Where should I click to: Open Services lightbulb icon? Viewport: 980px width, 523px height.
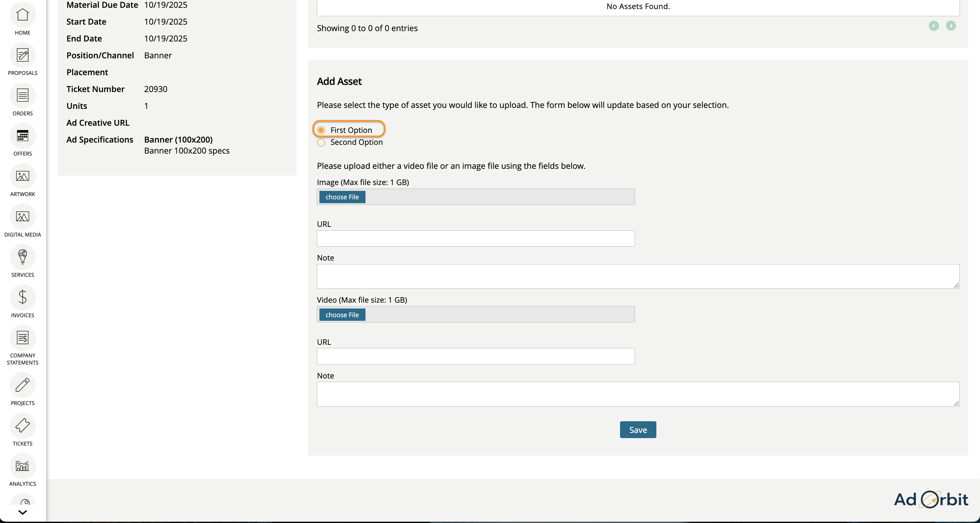tap(22, 257)
